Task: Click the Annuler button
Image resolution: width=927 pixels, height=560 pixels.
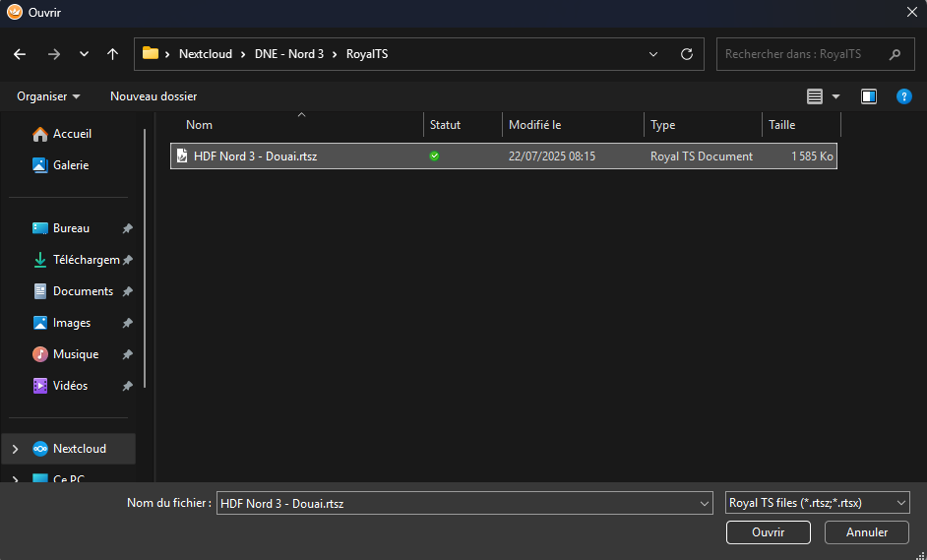Action: [x=867, y=532]
